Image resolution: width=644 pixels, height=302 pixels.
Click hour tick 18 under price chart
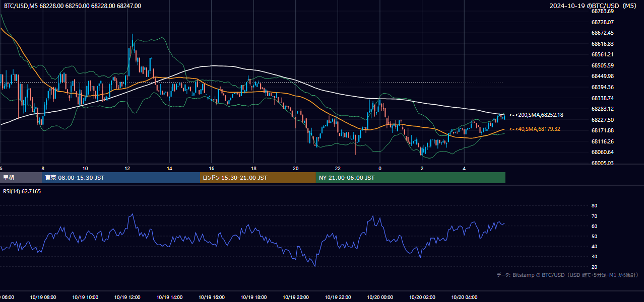(253, 169)
